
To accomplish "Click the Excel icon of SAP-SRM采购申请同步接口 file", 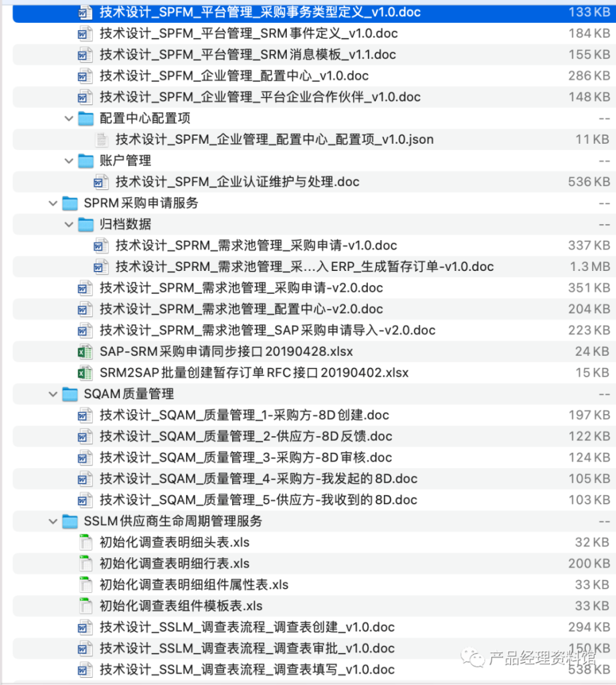I will (x=84, y=351).
